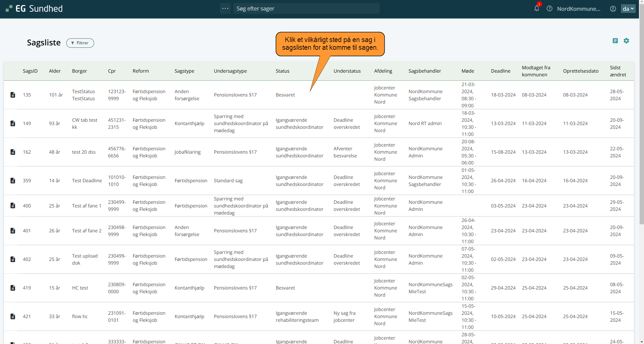Click age '101 år' cell
644x344 pixels.
click(x=56, y=95)
